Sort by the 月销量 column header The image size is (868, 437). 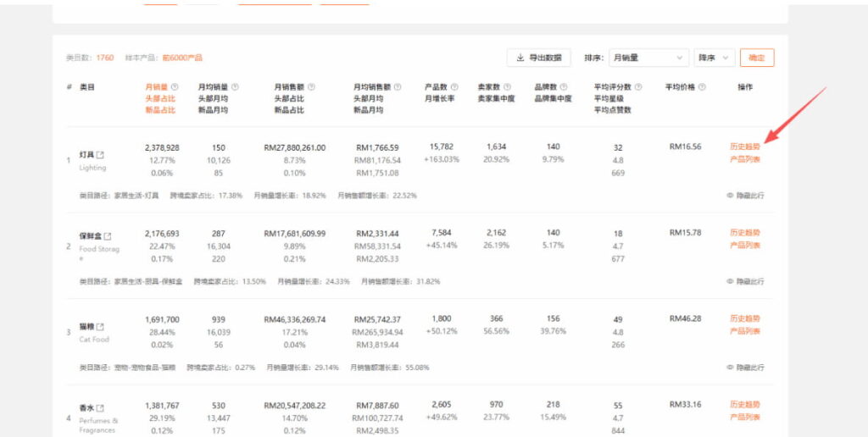coord(157,87)
